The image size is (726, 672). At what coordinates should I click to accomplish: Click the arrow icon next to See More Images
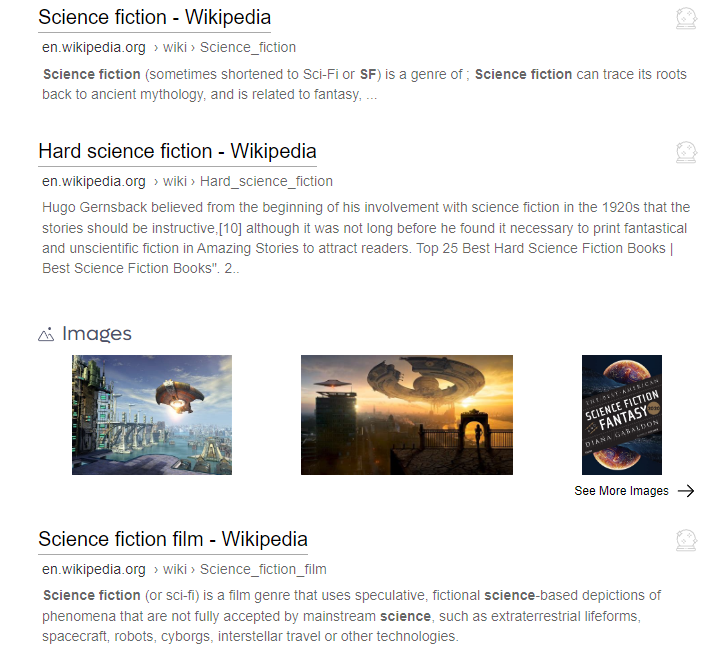point(686,491)
